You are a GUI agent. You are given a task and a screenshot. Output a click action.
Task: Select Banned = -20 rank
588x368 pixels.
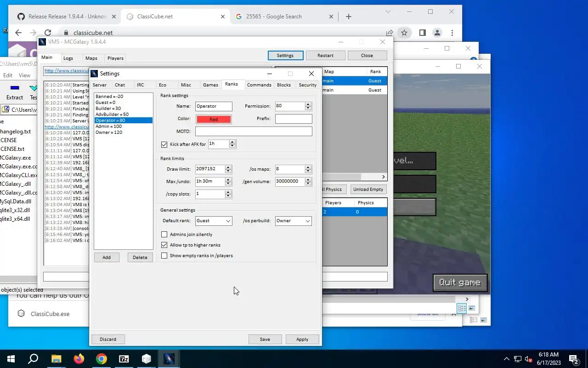click(x=123, y=97)
